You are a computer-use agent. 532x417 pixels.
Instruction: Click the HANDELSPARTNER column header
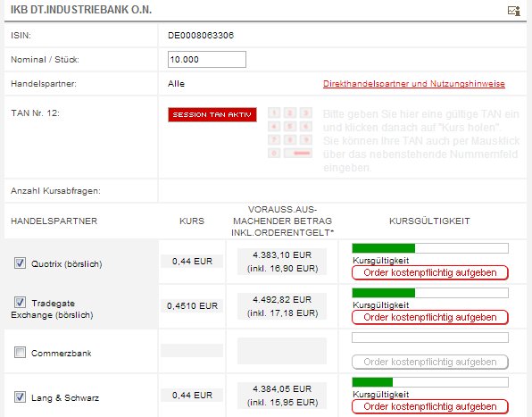coord(54,221)
